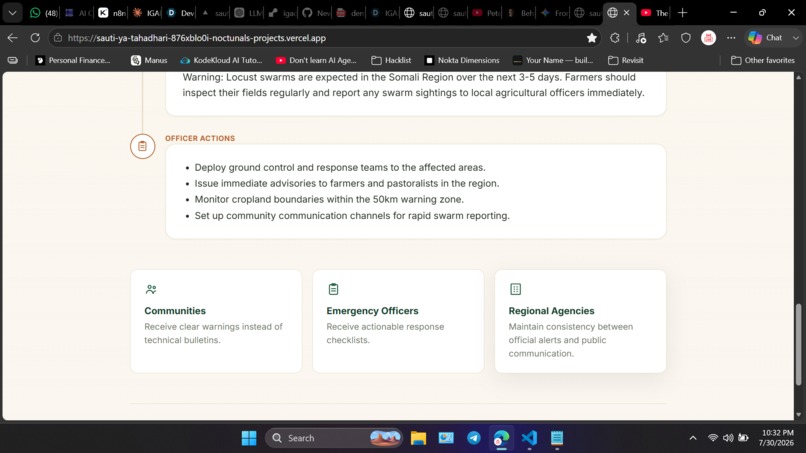Open the volume speaker tray icon
The width and height of the screenshot is (806, 453).
click(x=728, y=438)
